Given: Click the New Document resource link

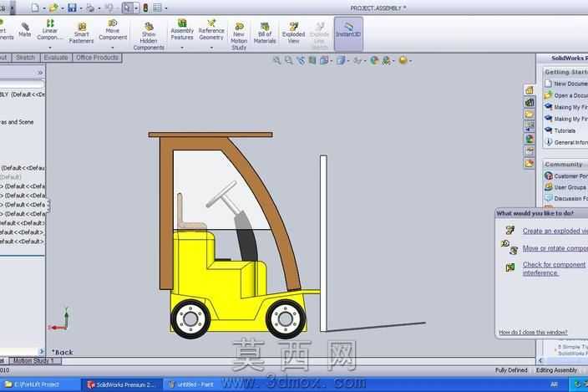Looking at the screenshot, I should tap(570, 84).
